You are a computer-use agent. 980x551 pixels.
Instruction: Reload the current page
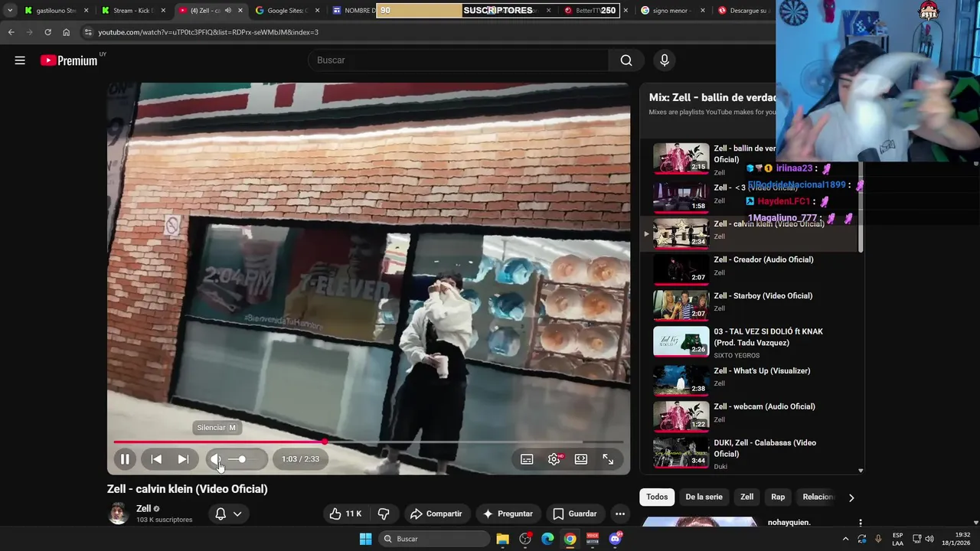coord(47,32)
